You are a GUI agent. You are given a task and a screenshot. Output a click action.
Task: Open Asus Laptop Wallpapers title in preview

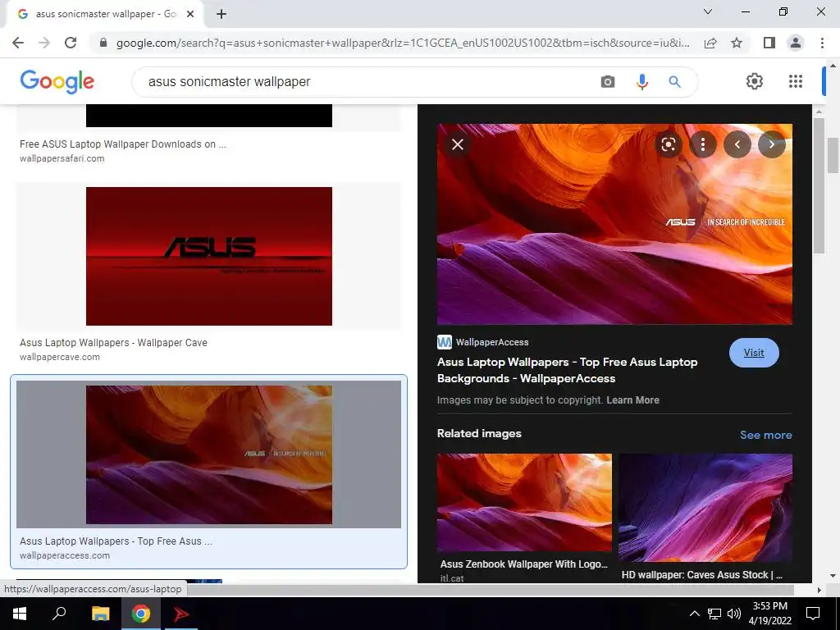coord(567,370)
